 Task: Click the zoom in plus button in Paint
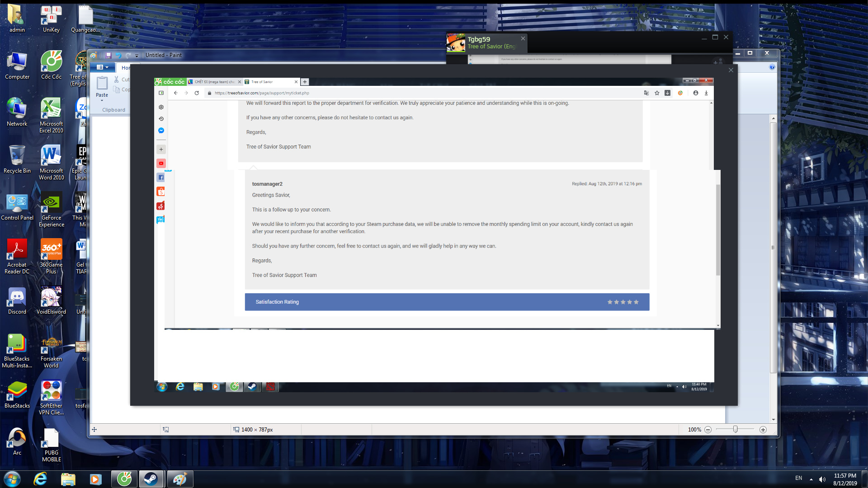click(763, 430)
